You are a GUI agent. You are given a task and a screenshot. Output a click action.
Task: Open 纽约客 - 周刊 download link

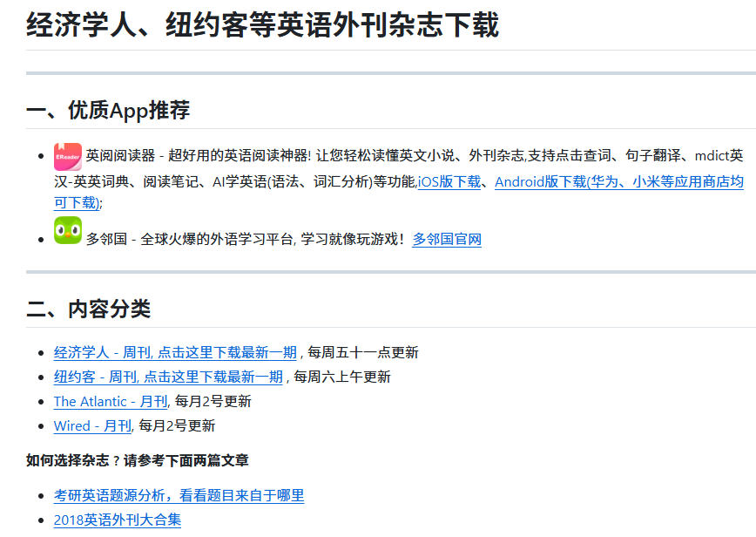[x=168, y=377]
